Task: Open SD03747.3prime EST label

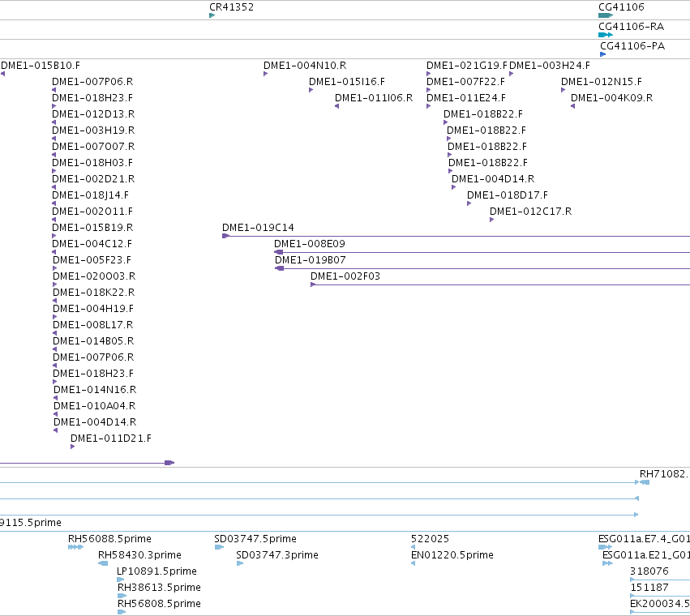Action: point(277,555)
